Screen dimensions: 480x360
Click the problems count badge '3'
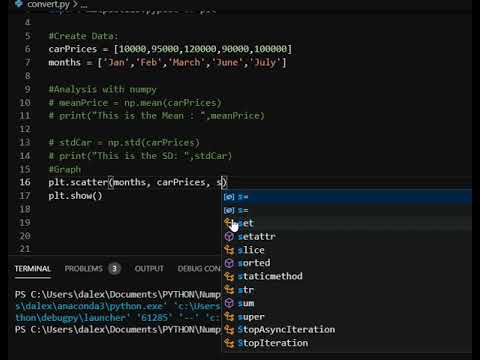coord(114,269)
